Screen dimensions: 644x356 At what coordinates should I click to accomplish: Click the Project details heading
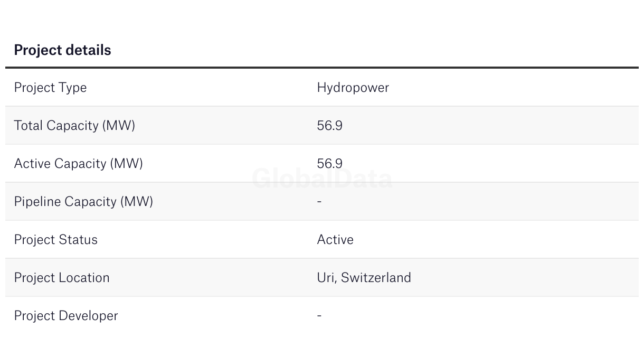point(62,50)
